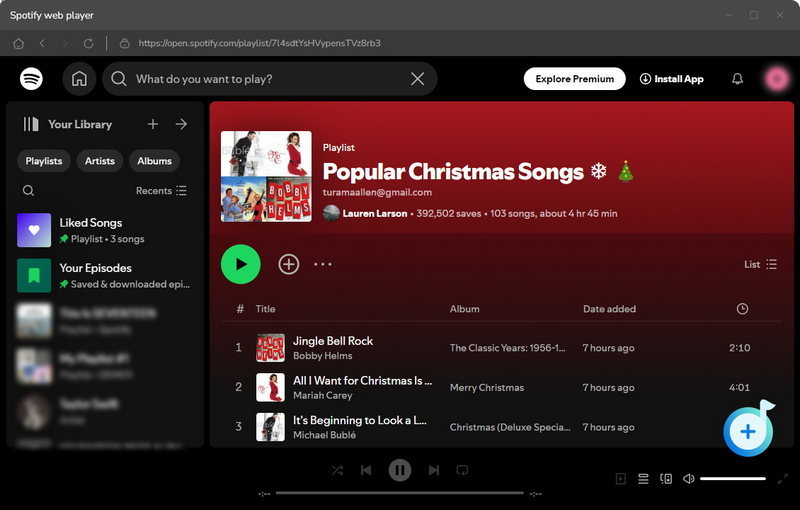Open Lauren Larson's profile link
This screenshot has width=800, height=510.
(x=374, y=214)
